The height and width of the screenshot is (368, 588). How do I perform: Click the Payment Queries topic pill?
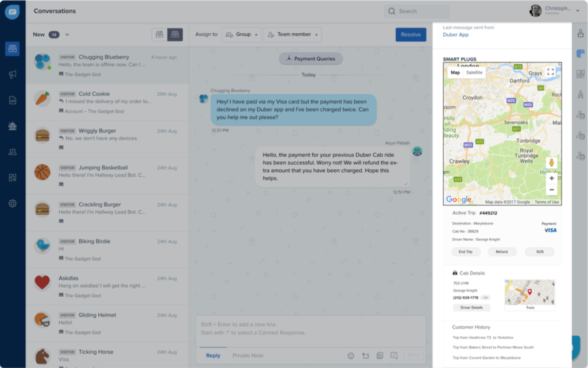(x=311, y=59)
